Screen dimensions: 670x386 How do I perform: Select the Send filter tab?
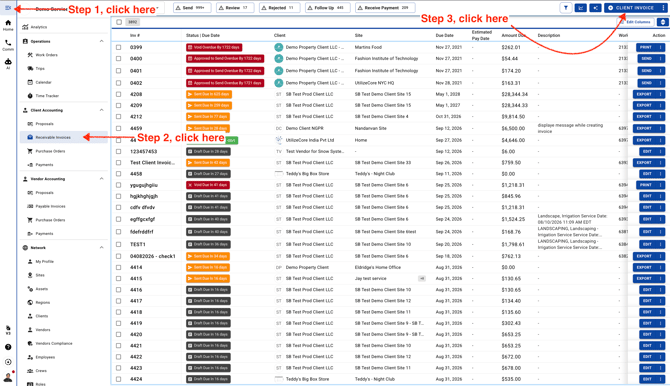click(x=192, y=8)
